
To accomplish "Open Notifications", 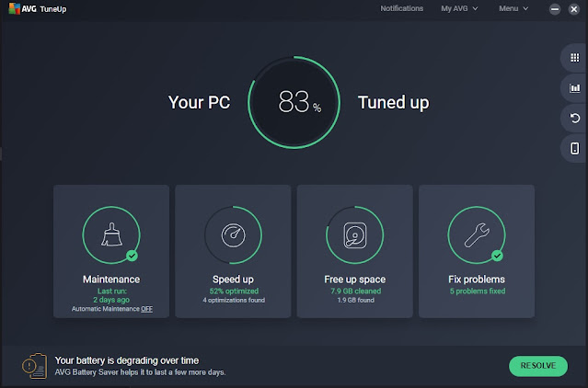I will click(x=401, y=8).
